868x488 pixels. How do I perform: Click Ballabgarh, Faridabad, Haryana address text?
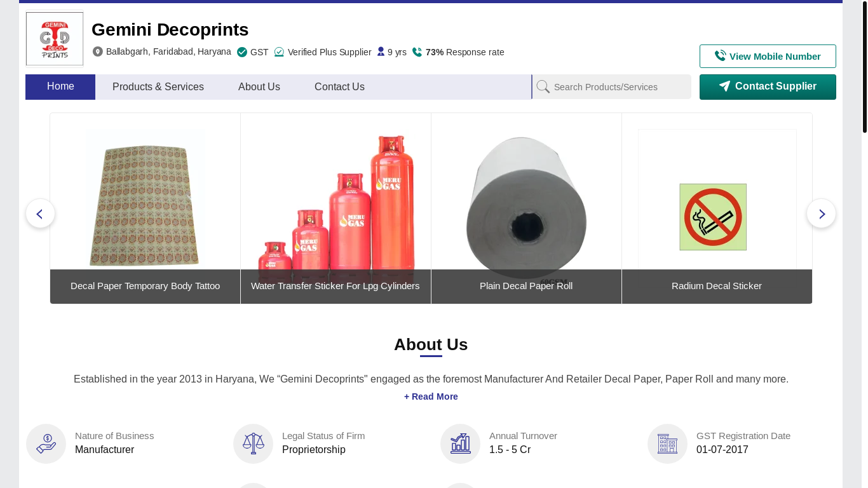168,51
